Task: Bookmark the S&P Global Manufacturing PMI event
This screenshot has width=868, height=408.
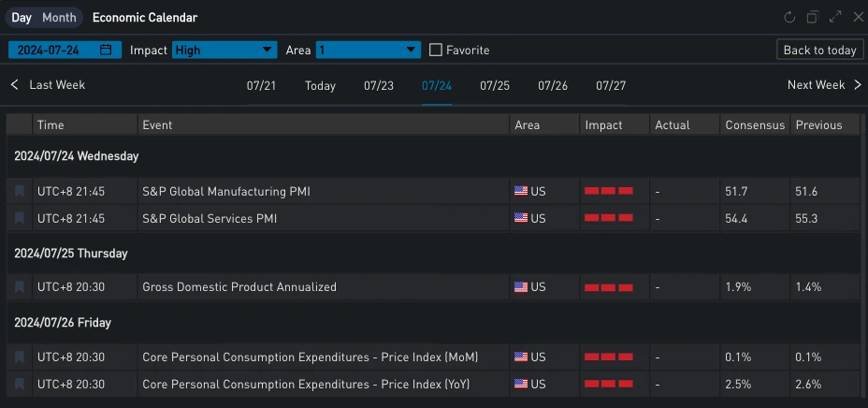Action: tap(20, 191)
